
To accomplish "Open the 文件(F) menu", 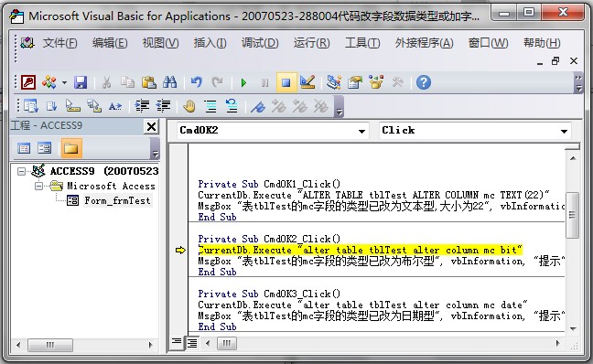I will pyautogui.click(x=59, y=43).
